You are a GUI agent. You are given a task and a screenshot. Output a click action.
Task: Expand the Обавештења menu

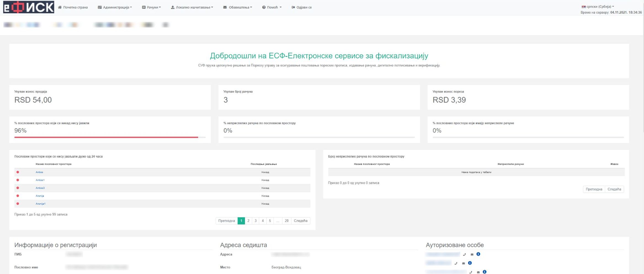tap(238, 7)
